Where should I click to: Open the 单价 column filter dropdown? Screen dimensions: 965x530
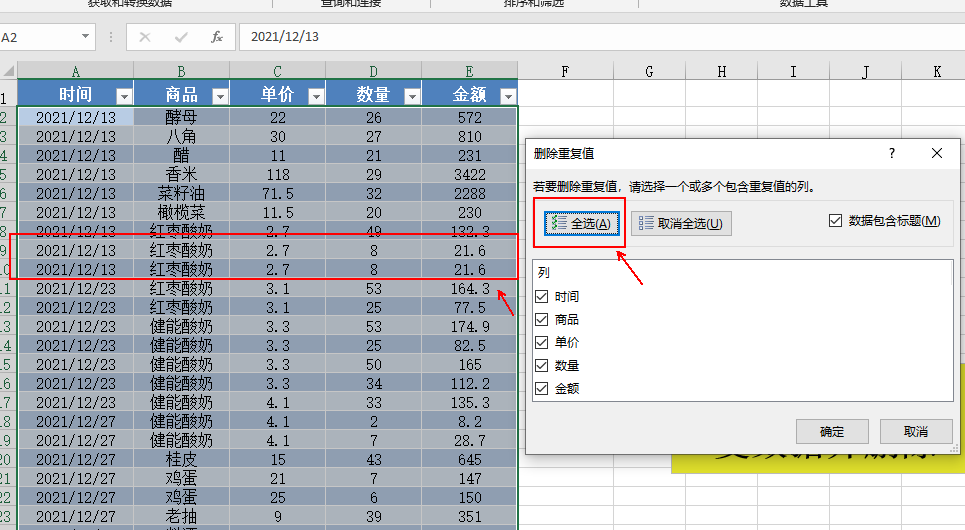[x=316, y=96]
